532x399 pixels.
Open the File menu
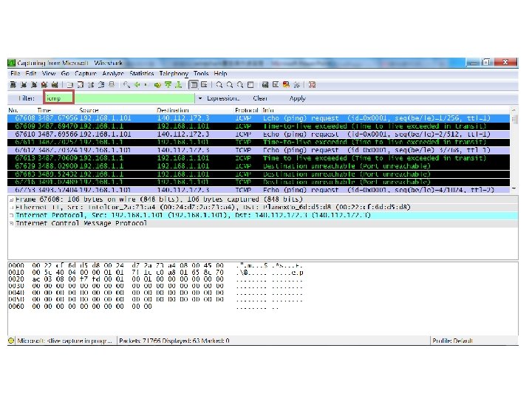point(16,74)
